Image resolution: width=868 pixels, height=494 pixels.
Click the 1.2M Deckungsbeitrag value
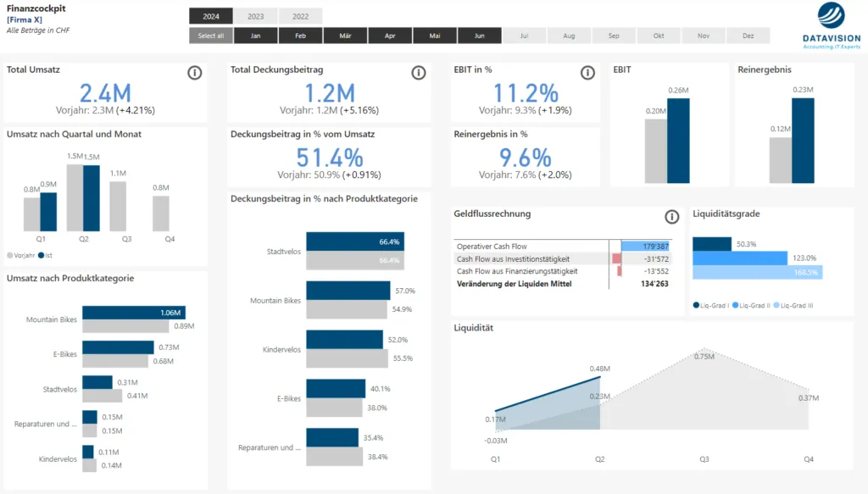330,93
